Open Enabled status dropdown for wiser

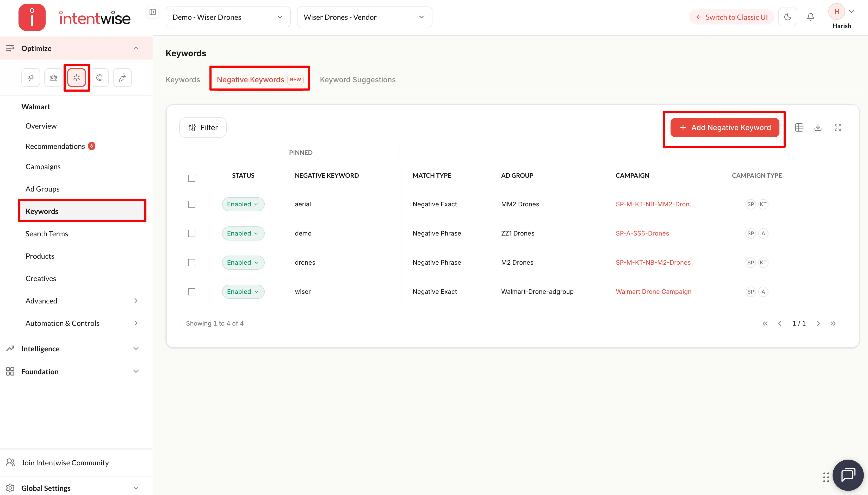point(243,292)
